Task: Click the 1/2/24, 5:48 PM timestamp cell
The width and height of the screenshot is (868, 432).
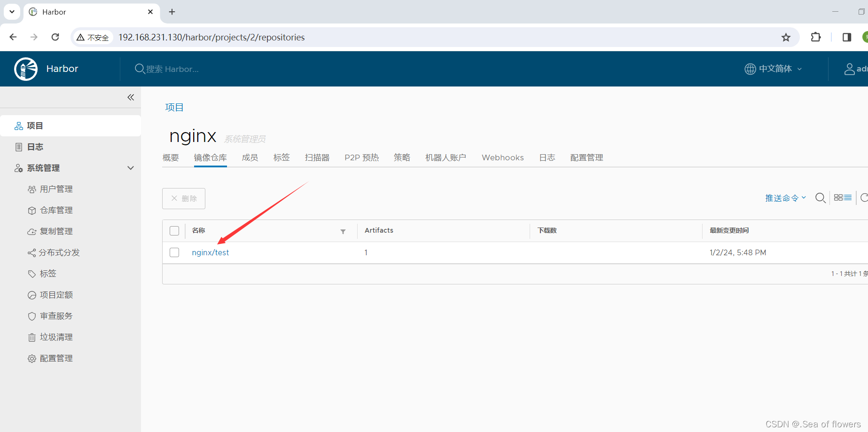Action: click(x=738, y=252)
